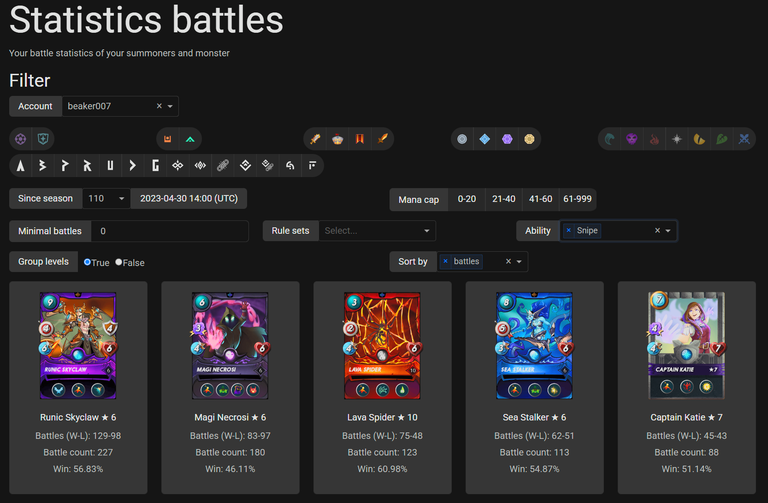768x503 pixels.
Task: Select the orange box format icon
Action: pyautogui.click(x=168, y=139)
